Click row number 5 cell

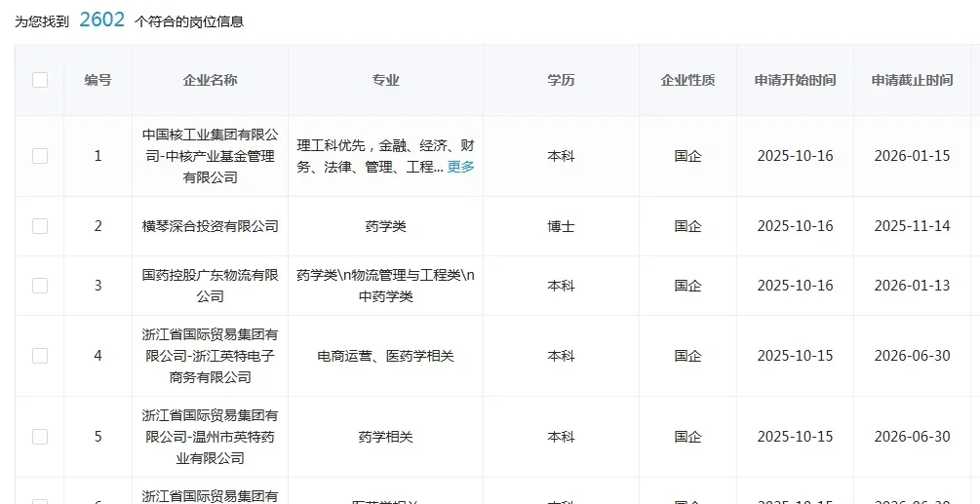point(98,437)
